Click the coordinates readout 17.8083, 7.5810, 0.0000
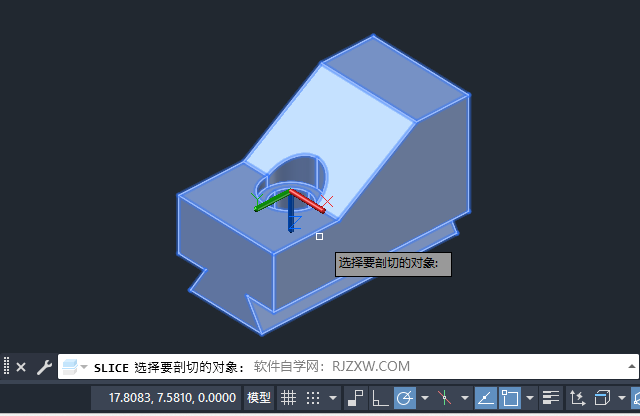The width and height of the screenshot is (640, 416). click(x=172, y=398)
